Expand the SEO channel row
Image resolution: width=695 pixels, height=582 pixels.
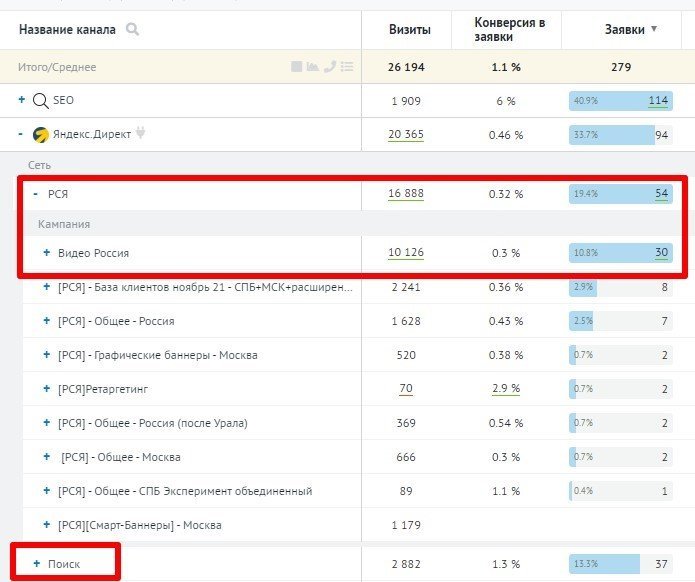click(x=22, y=101)
